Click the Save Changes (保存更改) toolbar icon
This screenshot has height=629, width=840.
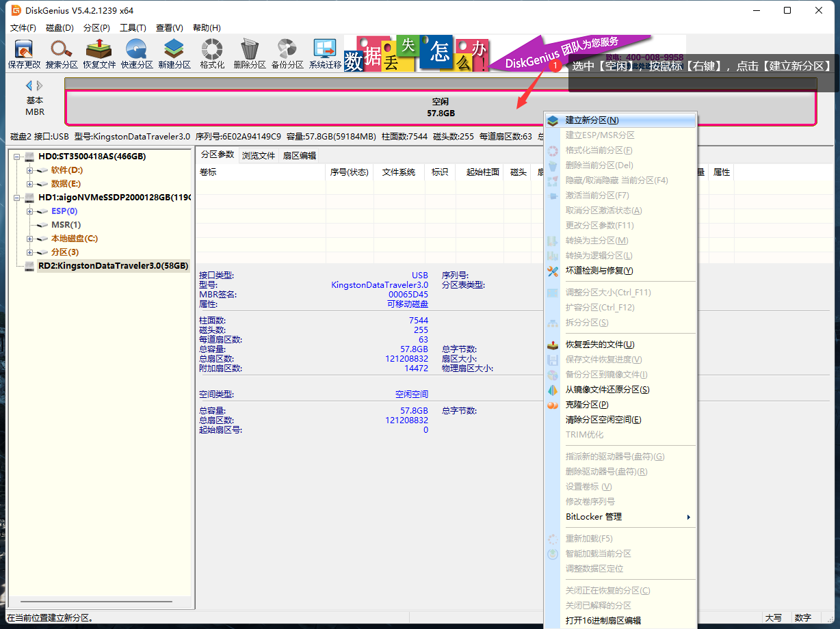pos(24,53)
